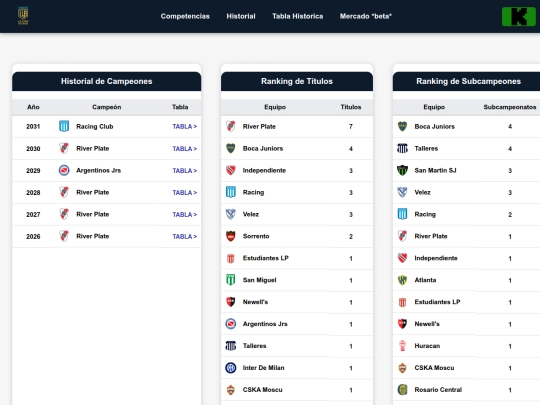Click San Miguel crest in Titulos ranking
540x405 pixels.
(231, 280)
